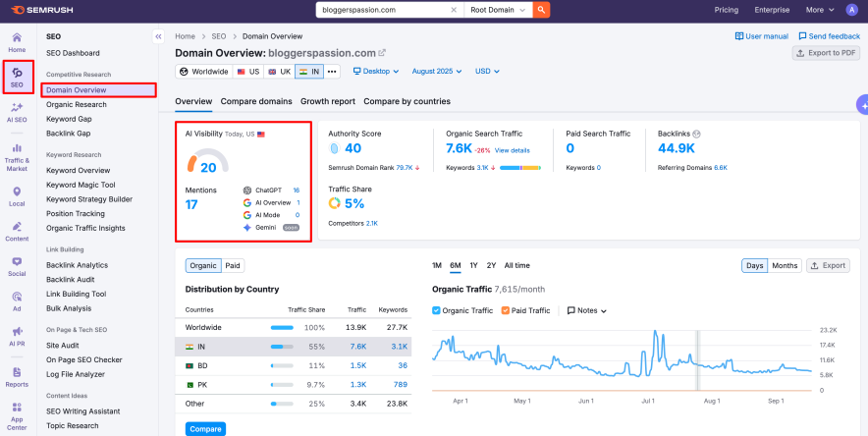Open the Desktop device dropdown
The height and width of the screenshot is (436, 868).
tap(376, 72)
